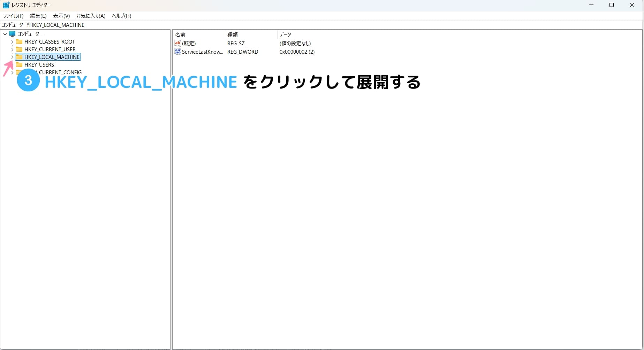Click the コンピューター computer icon in the tree

[13, 34]
